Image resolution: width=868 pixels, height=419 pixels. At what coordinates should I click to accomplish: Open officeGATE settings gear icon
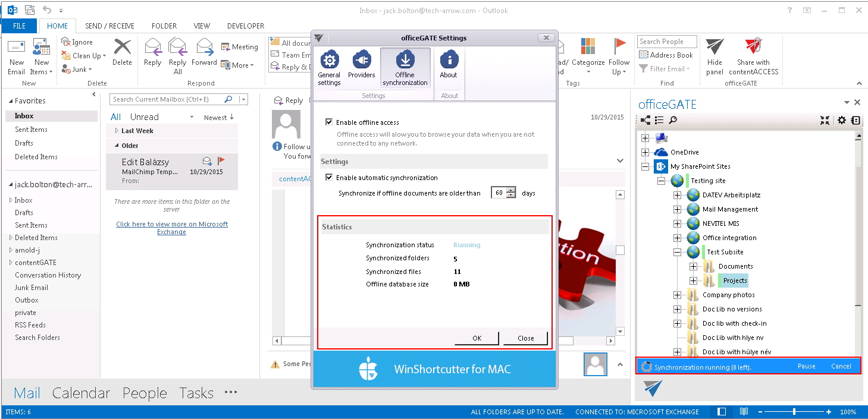(842, 120)
